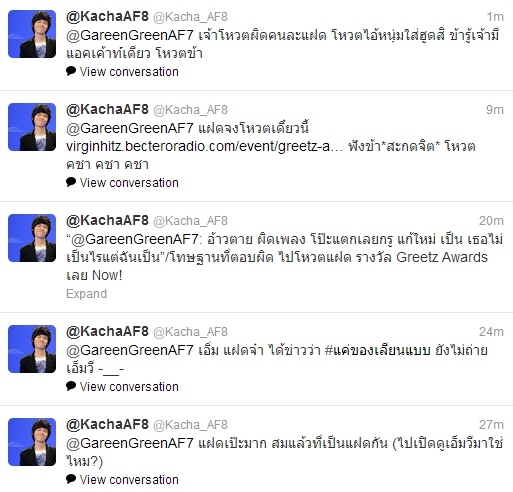Click the speech bubble icon in the 9m tweet
Image resolution: width=513 pixels, height=492 pixels.
coord(71,182)
